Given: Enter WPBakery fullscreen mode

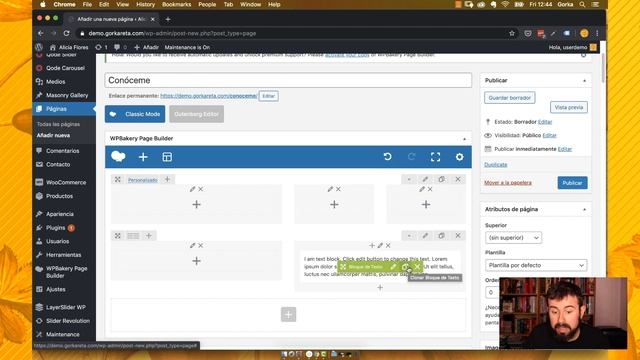Looking at the screenshot, I should [x=436, y=157].
